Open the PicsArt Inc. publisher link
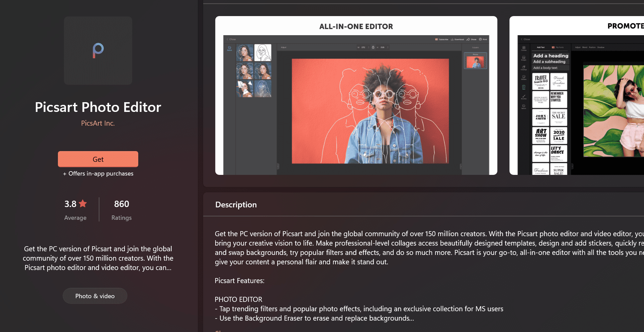Viewport: 644px width, 332px height. [98, 123]
